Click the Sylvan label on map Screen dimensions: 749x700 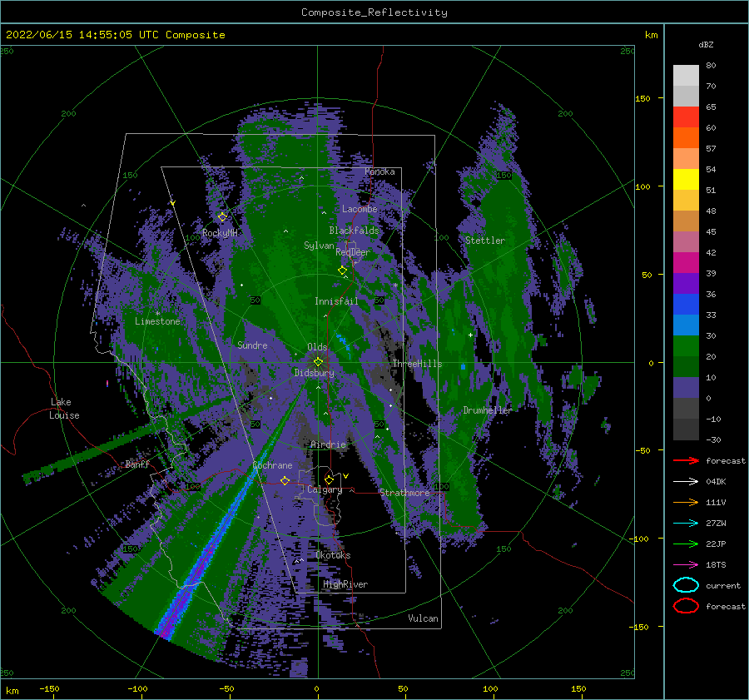point(319,246)
